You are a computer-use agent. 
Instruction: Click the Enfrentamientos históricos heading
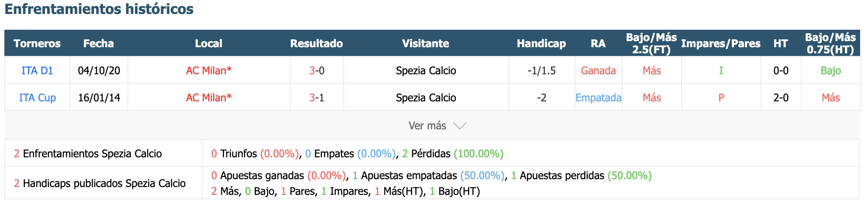pos(99,9)
